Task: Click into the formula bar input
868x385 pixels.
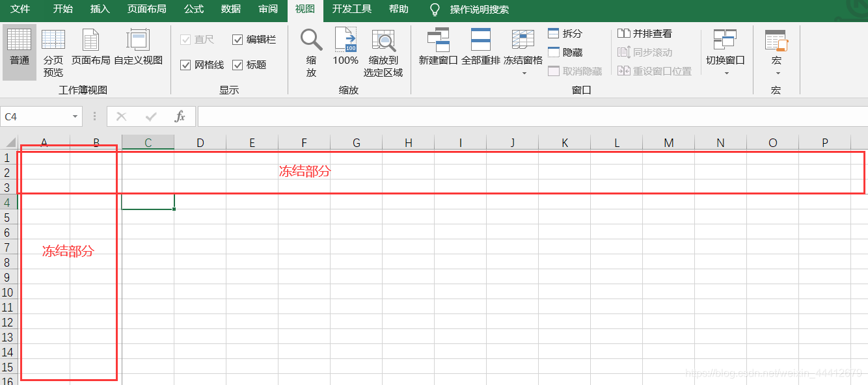Action: click(x=532, y=116)
